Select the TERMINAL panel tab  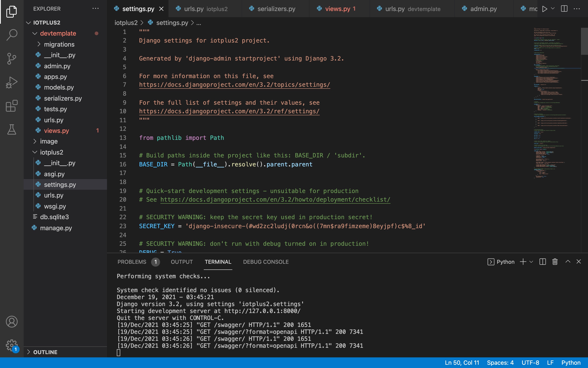pos(218,262)
